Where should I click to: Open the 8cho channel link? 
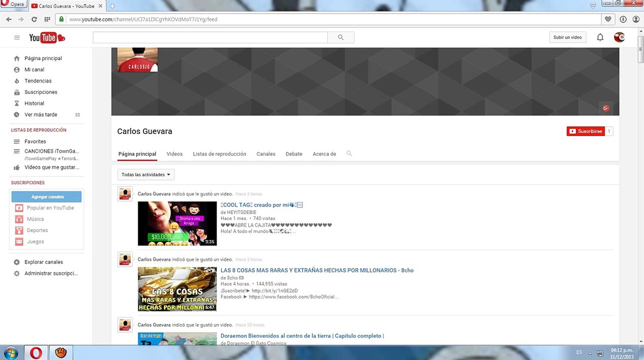point(232,278)
